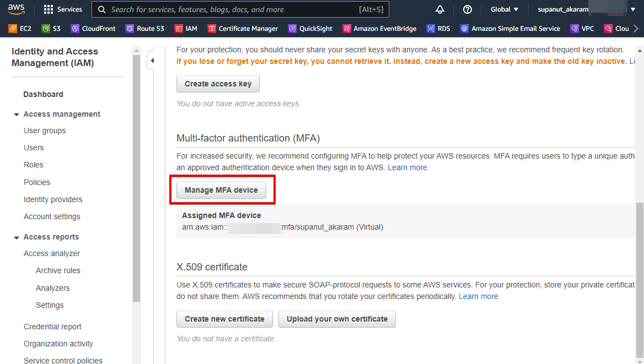Screen dimensions: 644x364
Task: View notifications via the bell icon
Action: (x=439, y=9)
